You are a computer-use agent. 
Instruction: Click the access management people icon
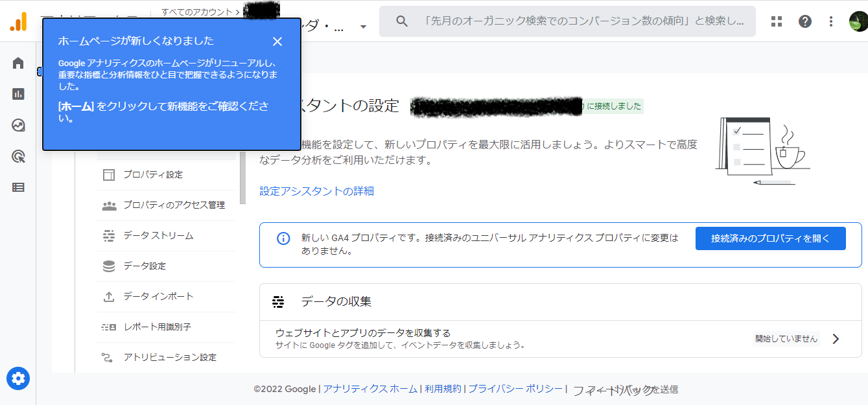109,205
